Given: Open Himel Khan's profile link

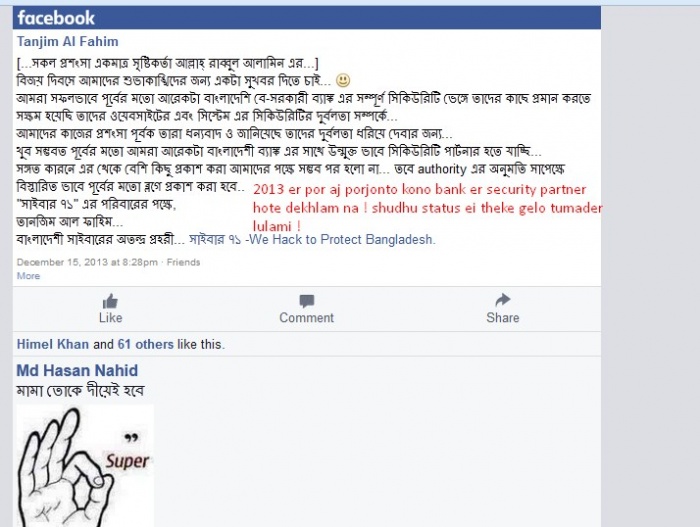Looking at the screenshot, I should [x=53, y=344].
